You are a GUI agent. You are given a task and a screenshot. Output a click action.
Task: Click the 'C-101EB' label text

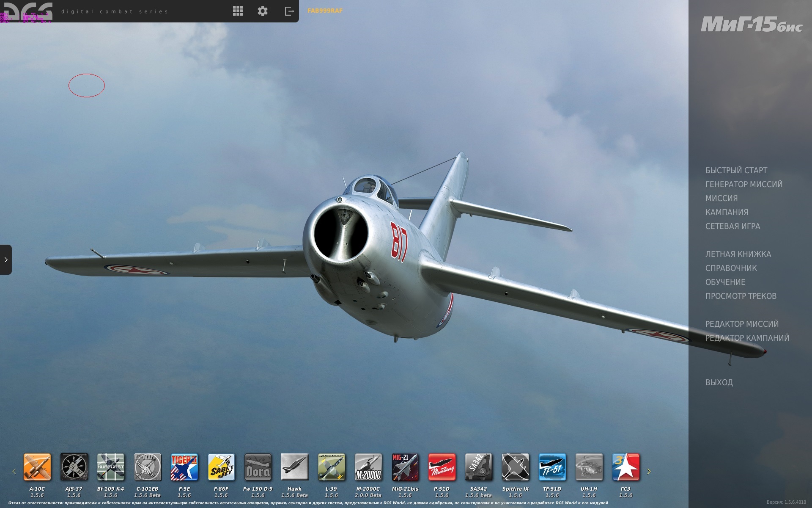147,489
